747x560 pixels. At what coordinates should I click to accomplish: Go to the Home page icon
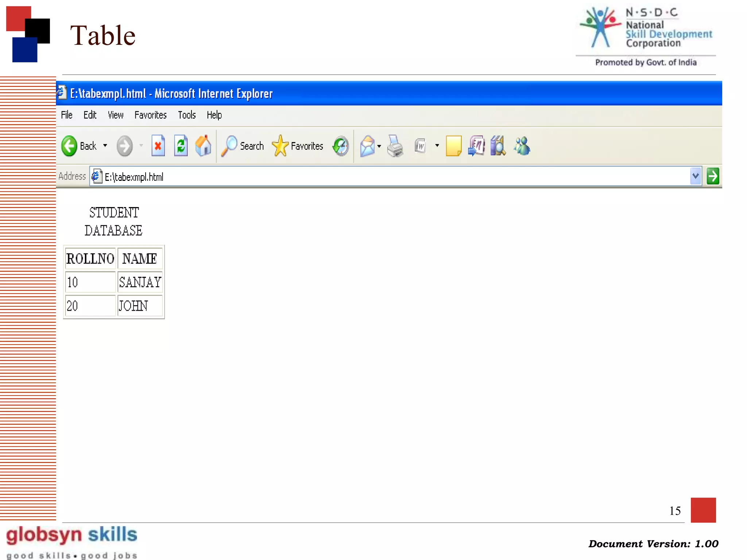203,146
